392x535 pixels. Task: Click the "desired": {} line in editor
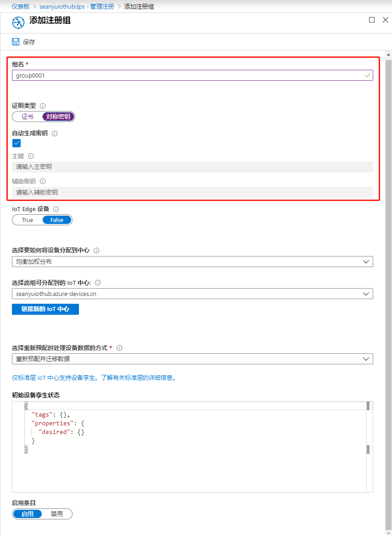point(61,432)
